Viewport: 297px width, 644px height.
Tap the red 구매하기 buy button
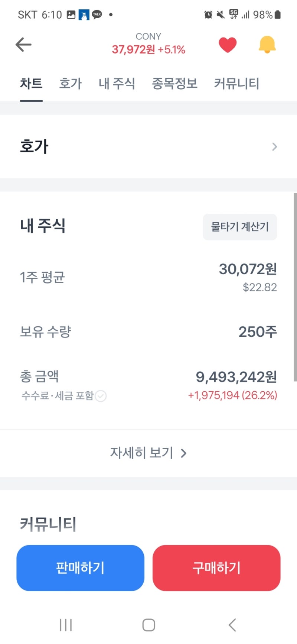(216, 568)
